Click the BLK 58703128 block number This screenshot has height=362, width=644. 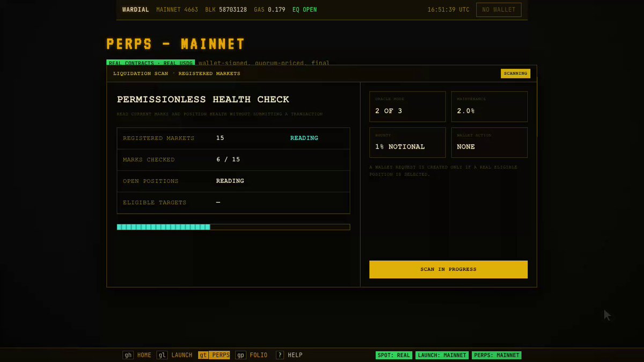click(226, 10)
